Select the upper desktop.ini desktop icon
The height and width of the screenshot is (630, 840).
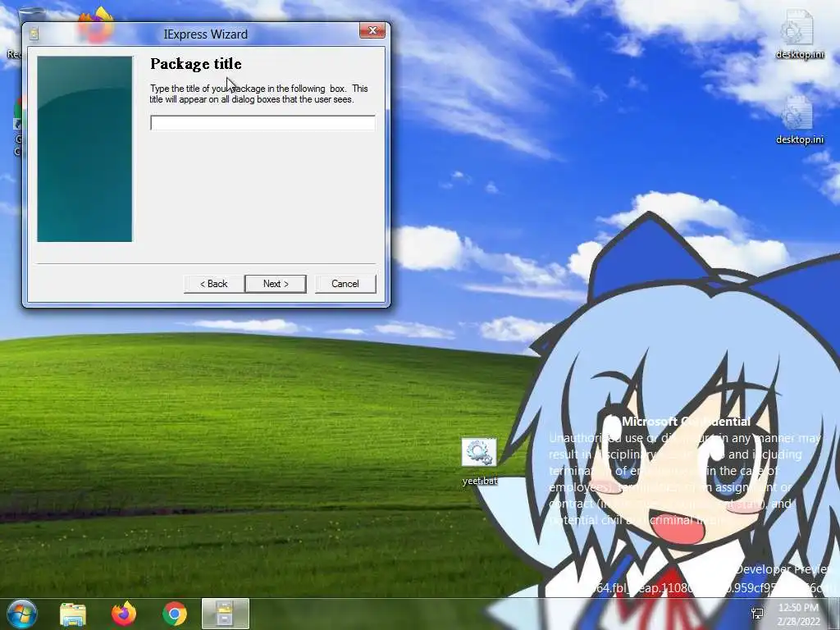pyautogui.click(x=799, y=34)
